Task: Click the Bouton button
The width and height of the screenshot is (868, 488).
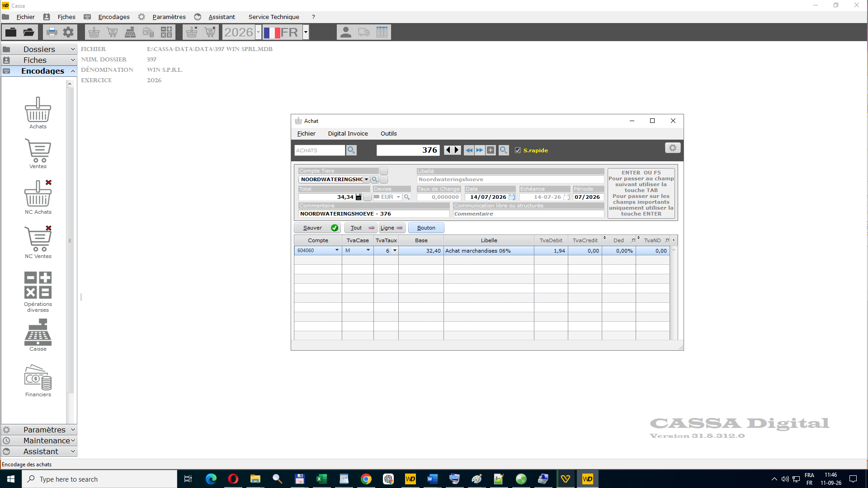Action: coord(426,228)
